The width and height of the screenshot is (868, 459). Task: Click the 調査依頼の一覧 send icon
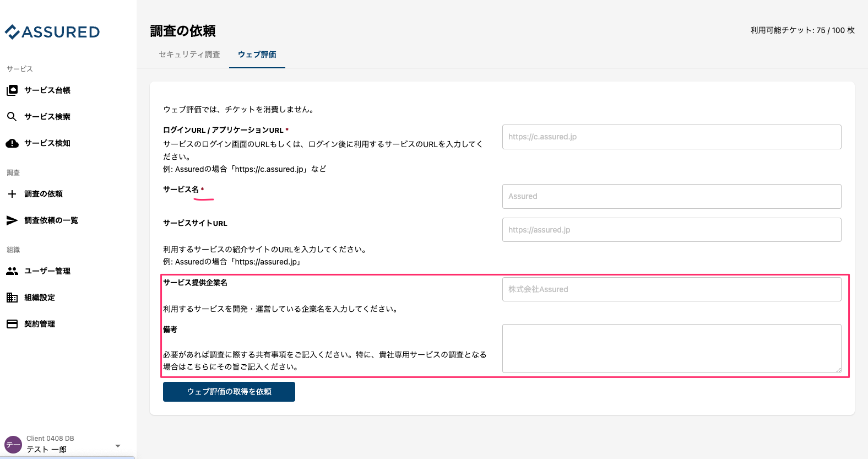tap(12, 220)
